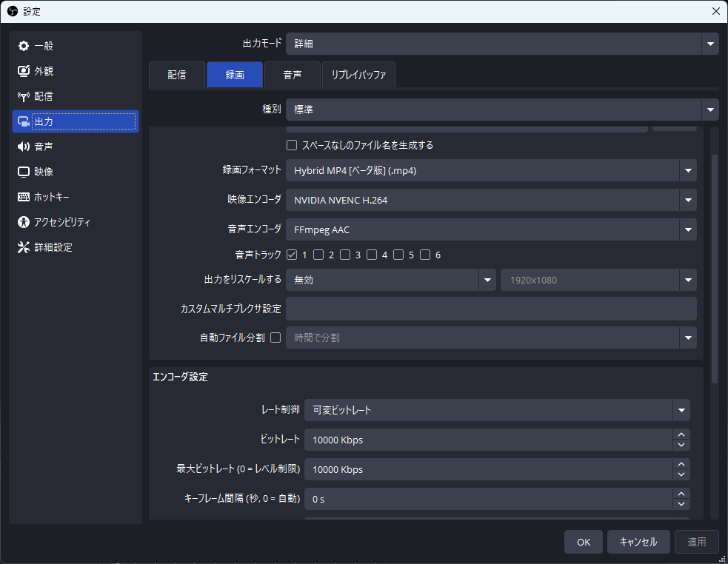Click the output icon beside 出力
728x564 pixels.
tap(23, 121)
